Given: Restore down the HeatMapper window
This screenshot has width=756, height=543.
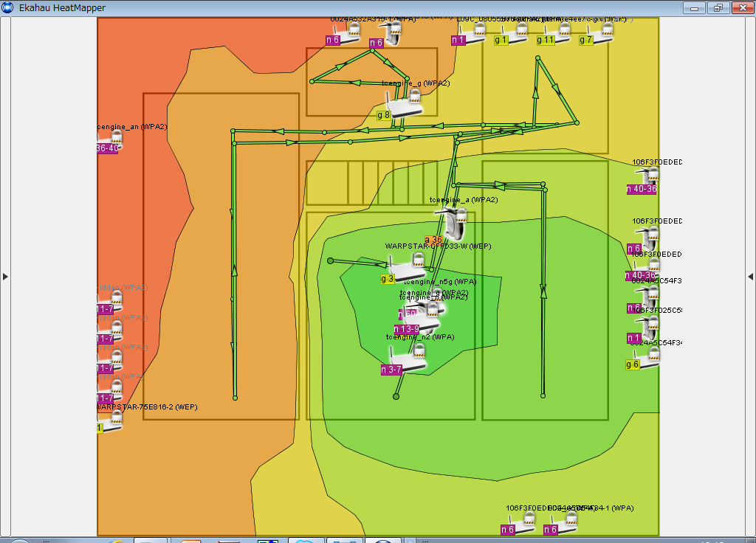Looking at the screenshot, I should (718, 7).
